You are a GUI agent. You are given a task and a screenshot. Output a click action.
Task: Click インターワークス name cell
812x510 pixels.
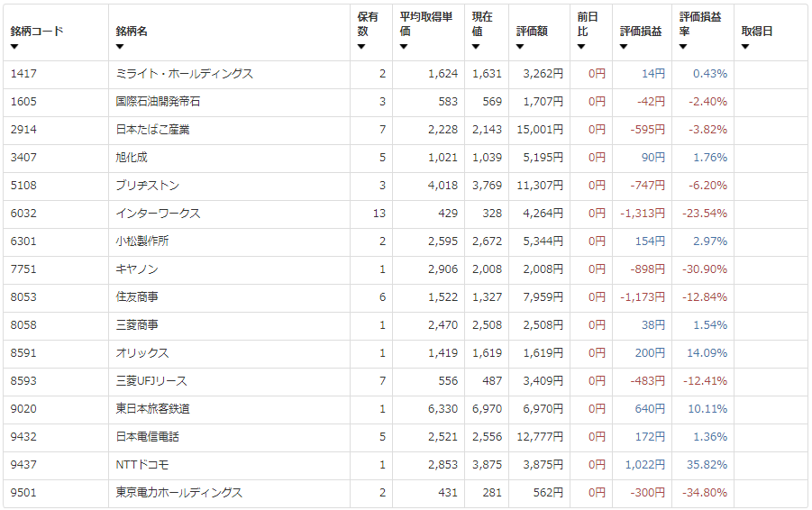point(158,214)
